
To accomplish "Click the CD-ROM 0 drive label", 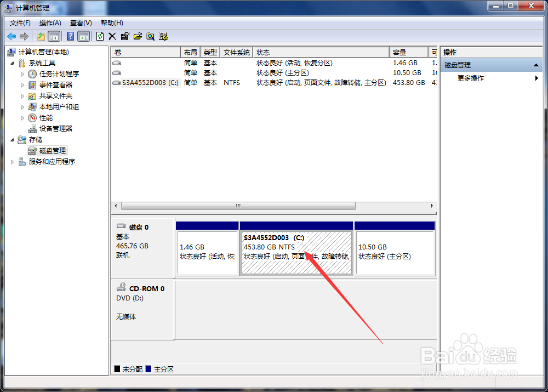I will tap(147, 289).
